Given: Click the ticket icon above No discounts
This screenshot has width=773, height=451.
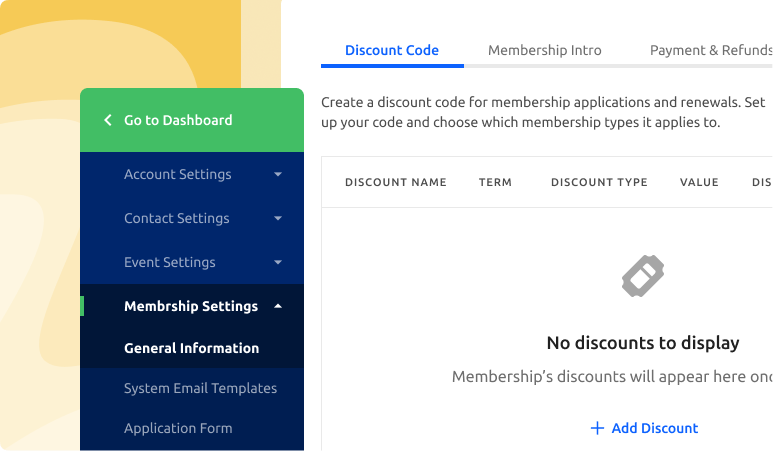Looking at the screenshot, I should (642, 276).
